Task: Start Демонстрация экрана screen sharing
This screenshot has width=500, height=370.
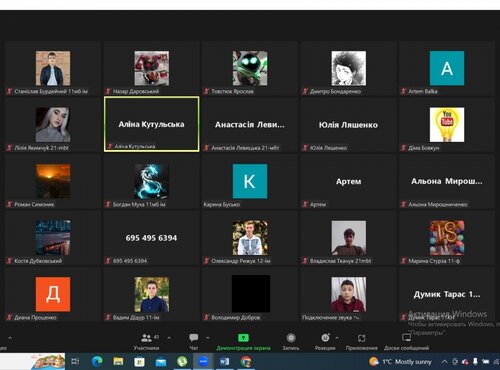Action: [243, 341]
